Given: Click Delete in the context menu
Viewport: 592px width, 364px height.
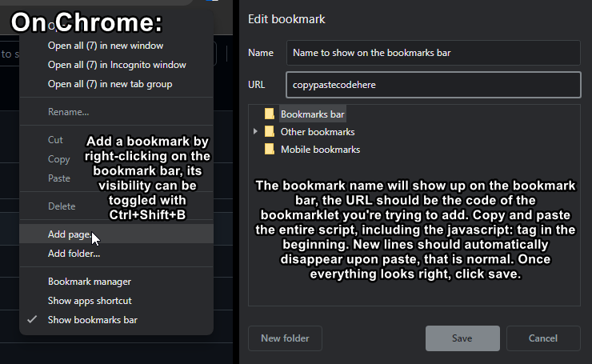Looking at the screenshot, I should pos(116,206).
